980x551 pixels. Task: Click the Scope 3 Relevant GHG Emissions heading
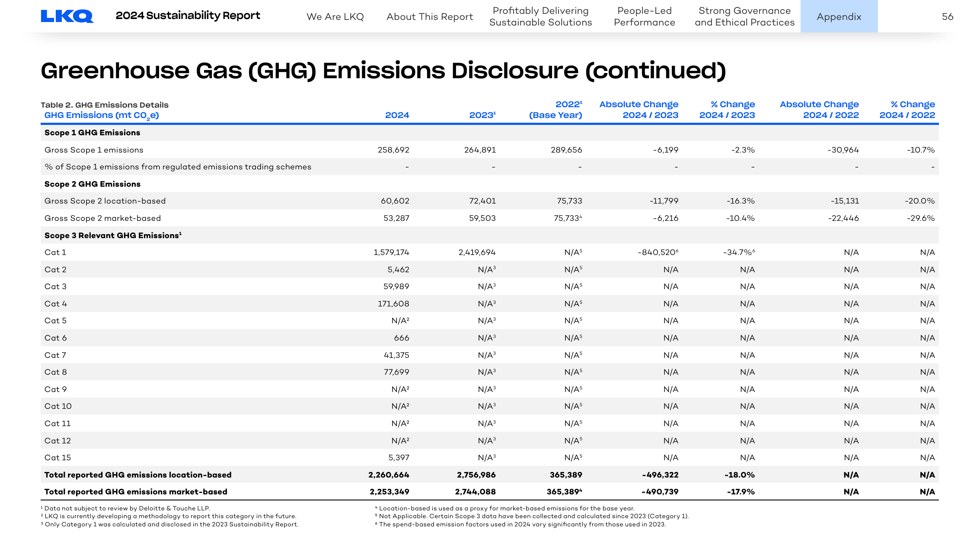[x=113, y=236]
